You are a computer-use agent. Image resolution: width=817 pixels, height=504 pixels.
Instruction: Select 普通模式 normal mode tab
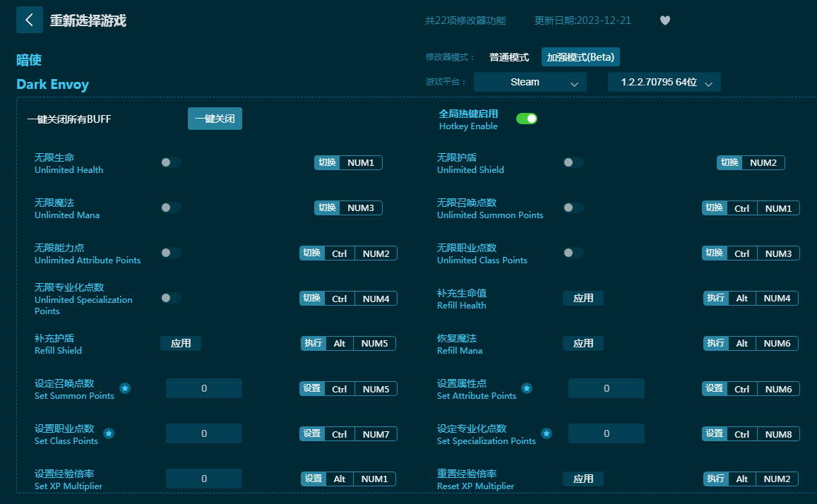pyautogui.click(x=508, y=57)
